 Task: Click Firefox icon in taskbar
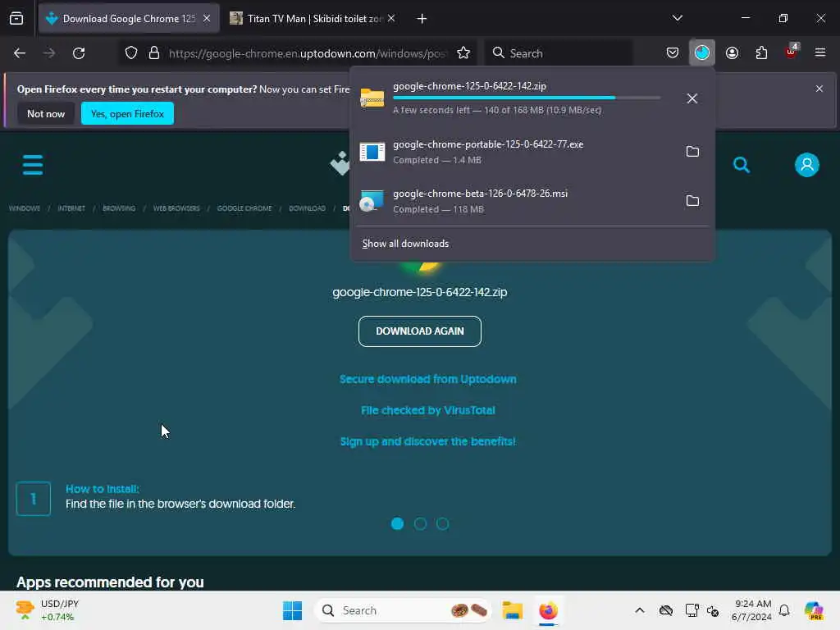548,610
